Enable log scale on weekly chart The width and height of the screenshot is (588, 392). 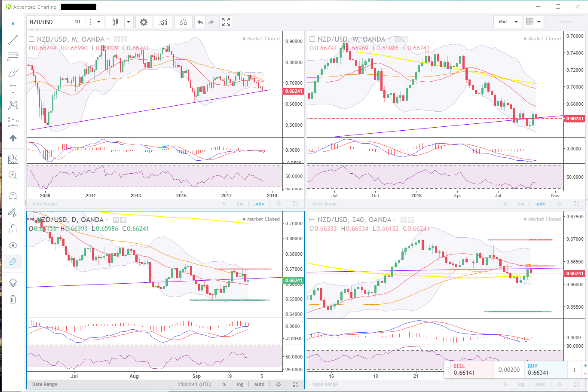521,204
